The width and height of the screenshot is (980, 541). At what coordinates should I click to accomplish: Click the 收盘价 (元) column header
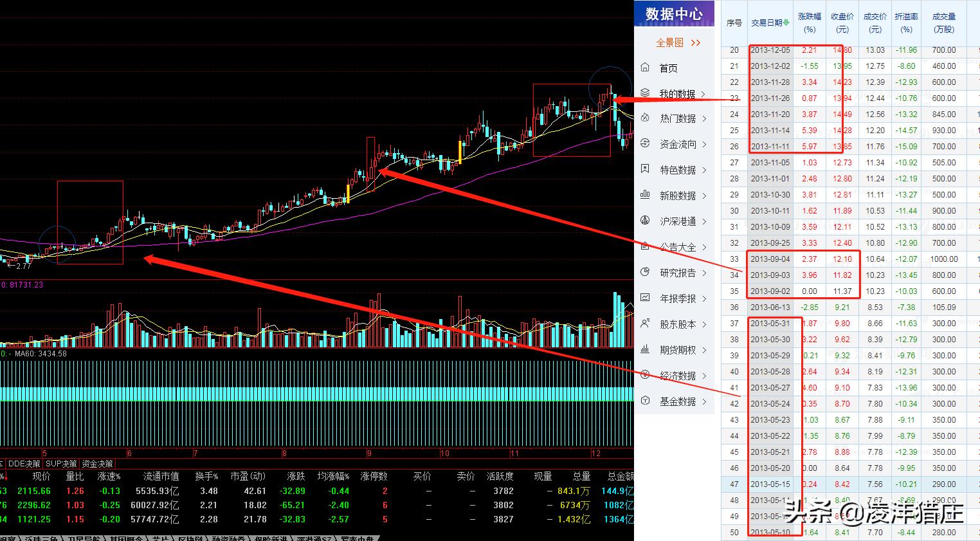coord(842,23)
